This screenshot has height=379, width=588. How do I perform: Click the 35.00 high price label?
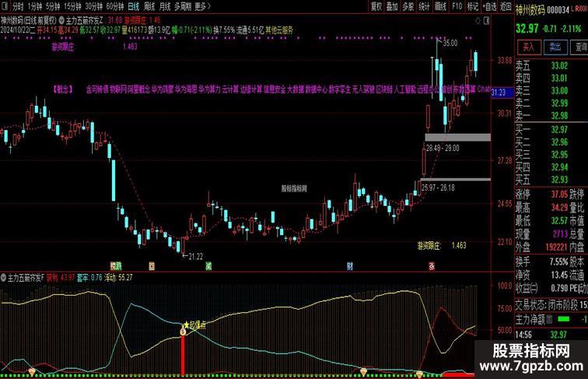(450, 43)
